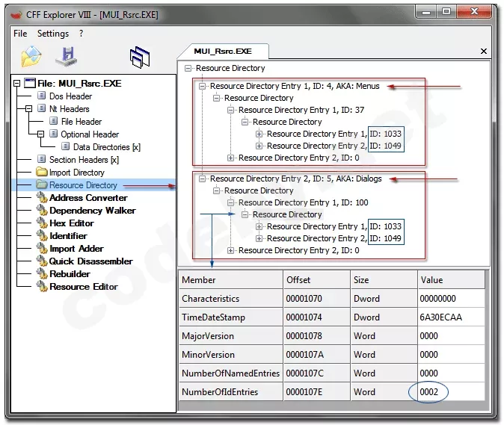Click the Member column header
Screen dimensions: 504x425
coord(231,280)
